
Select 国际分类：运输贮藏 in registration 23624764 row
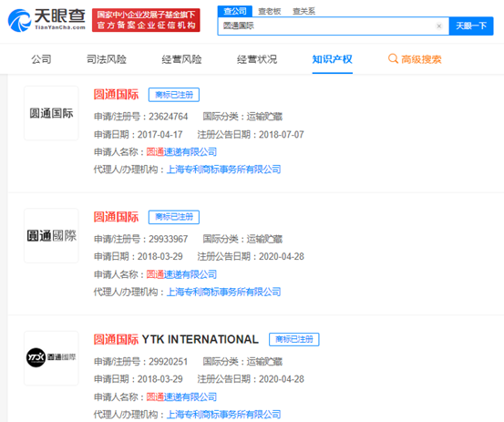click(242, 117)
